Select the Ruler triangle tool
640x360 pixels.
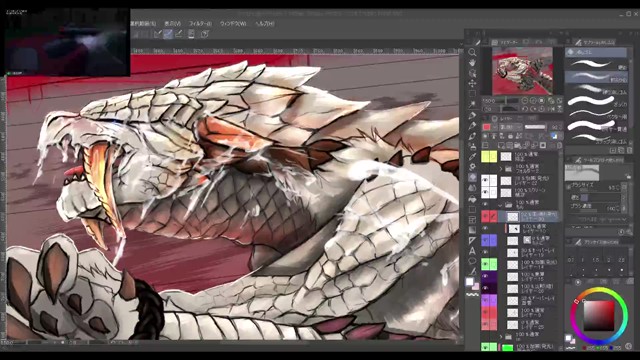point(472,241)
